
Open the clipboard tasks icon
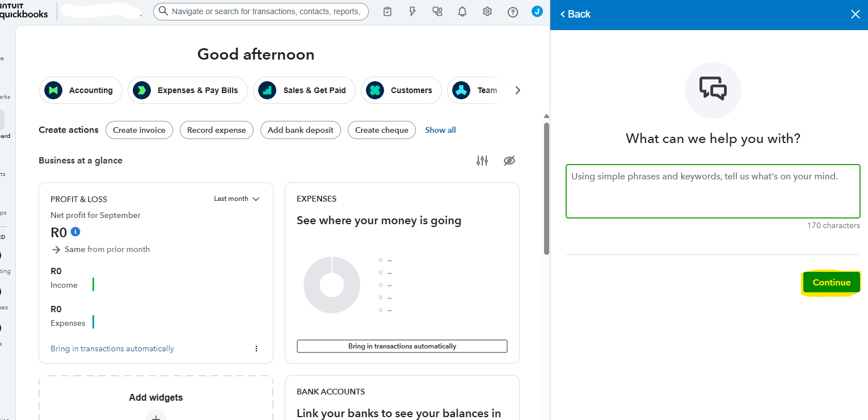[x=387, y=12]
